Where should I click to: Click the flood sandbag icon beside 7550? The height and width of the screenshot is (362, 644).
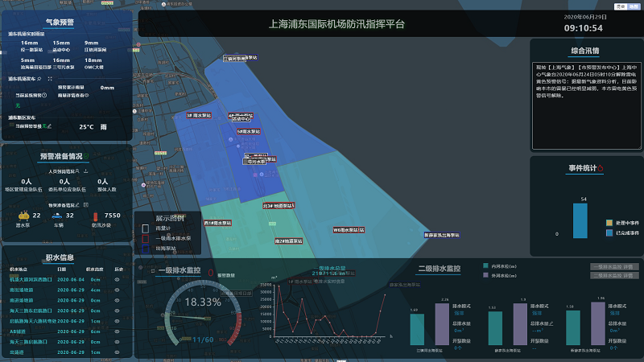(x=97, y=216)
